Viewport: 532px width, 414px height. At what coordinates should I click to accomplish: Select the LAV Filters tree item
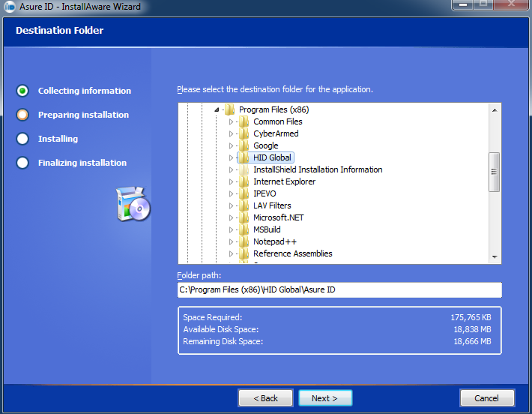272,205
